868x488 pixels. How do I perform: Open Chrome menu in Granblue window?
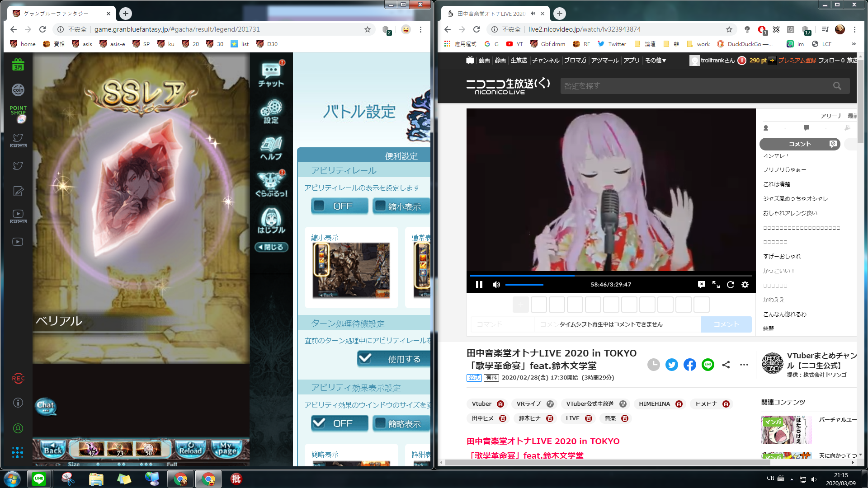click(420, 29)
